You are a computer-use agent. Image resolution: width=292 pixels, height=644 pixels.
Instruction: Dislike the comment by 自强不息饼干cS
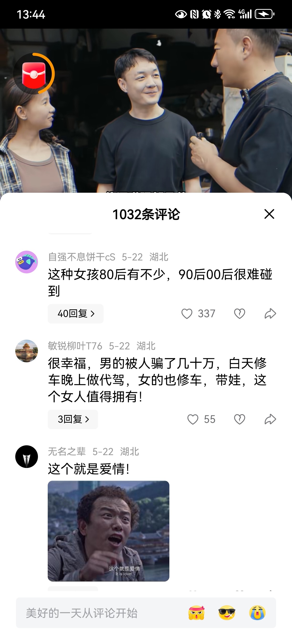click(x=240, y=313)
